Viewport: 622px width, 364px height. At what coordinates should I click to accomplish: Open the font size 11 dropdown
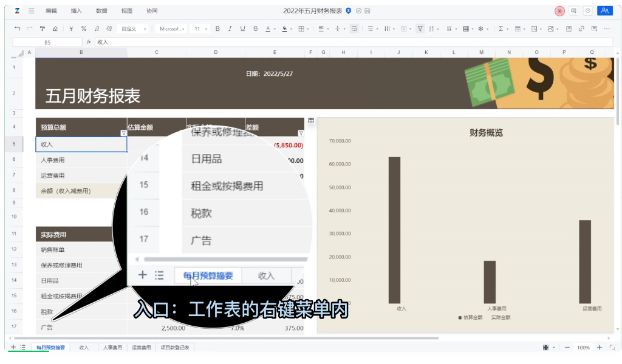(x=200, y=29)
